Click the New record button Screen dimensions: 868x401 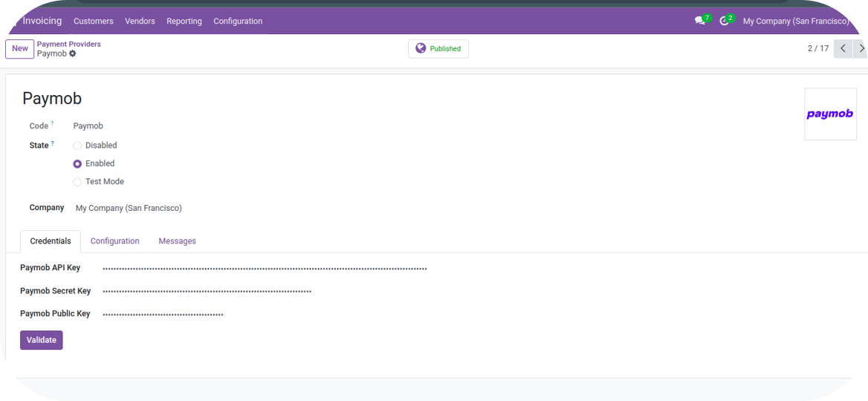tap(20, 48)
